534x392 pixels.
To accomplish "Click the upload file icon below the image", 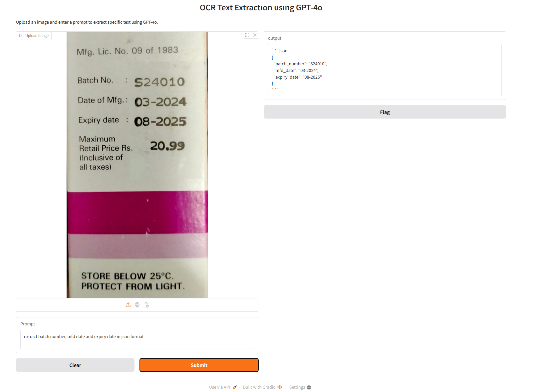I will coord(128,305).
